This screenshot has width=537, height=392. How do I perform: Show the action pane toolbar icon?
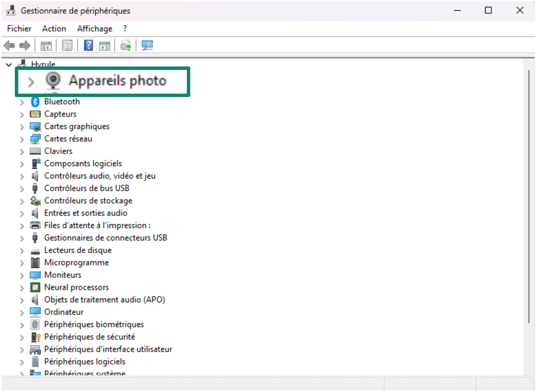click(104, 45)
